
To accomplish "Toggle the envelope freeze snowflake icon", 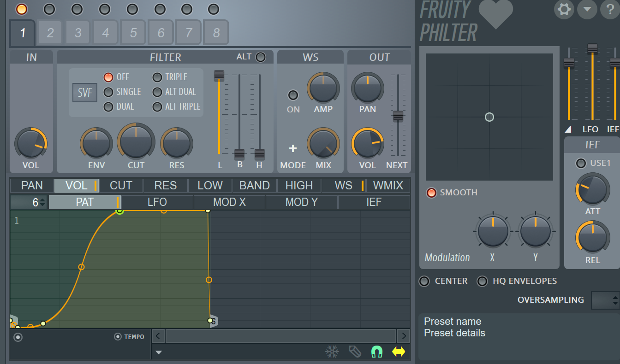I will [x=332, y=352].
